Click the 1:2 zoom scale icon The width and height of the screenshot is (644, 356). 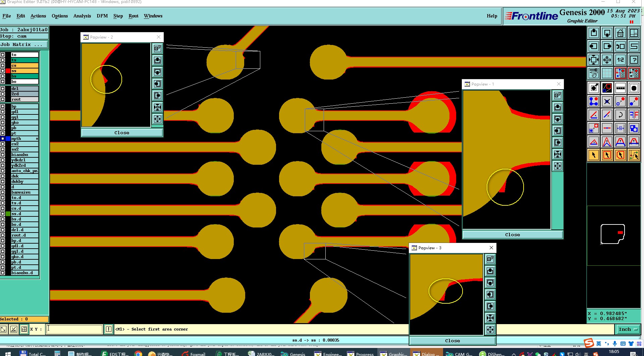(621, 60)
